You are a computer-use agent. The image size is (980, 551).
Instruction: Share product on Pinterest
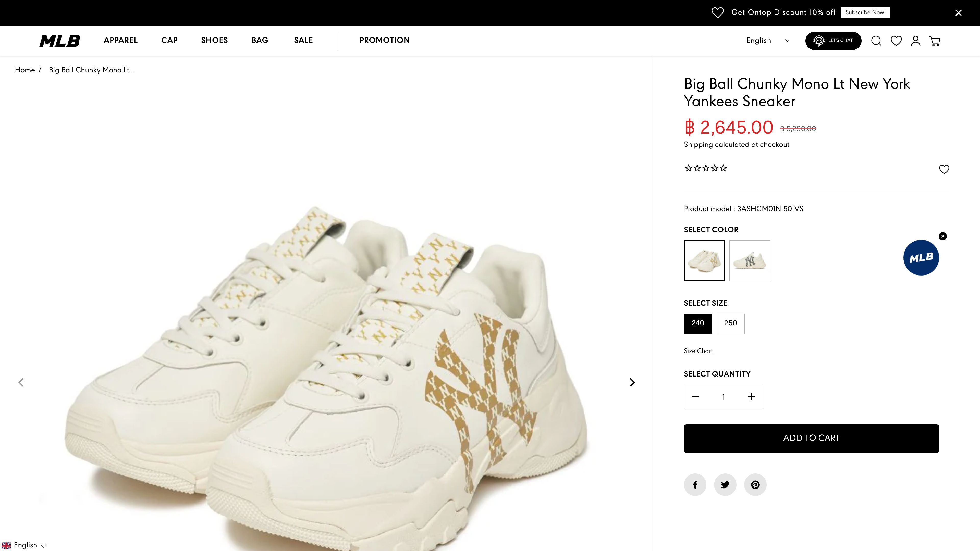pos(755,484)
